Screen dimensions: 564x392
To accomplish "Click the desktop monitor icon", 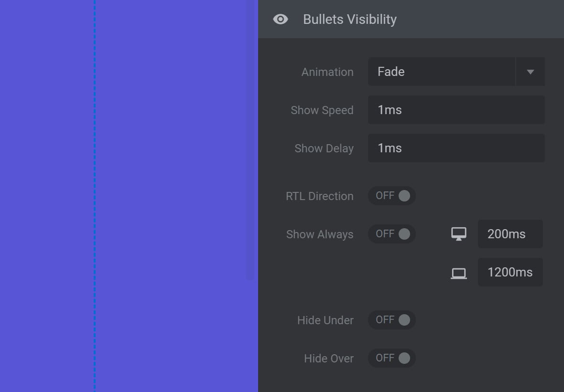I will point(459,234).
